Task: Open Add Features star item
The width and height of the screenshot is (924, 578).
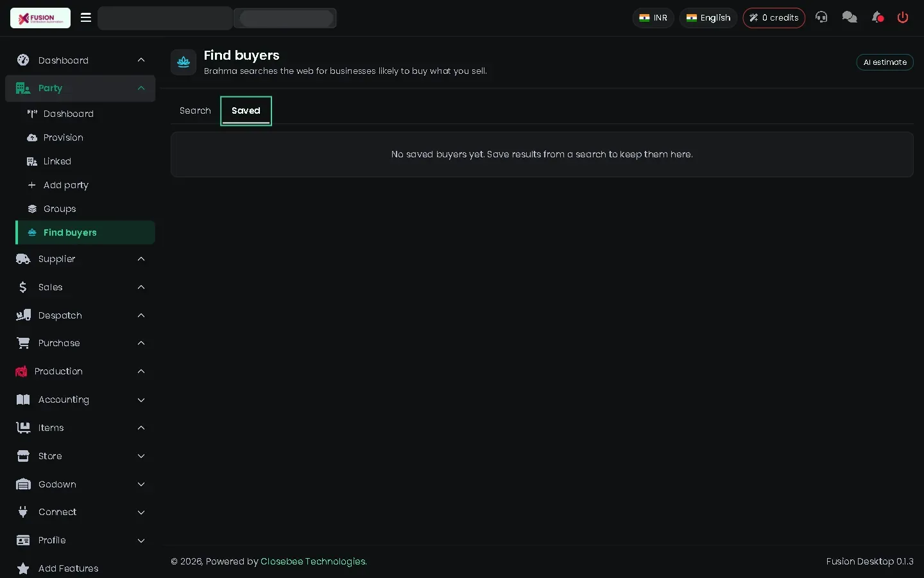Action: pos(80,568)
